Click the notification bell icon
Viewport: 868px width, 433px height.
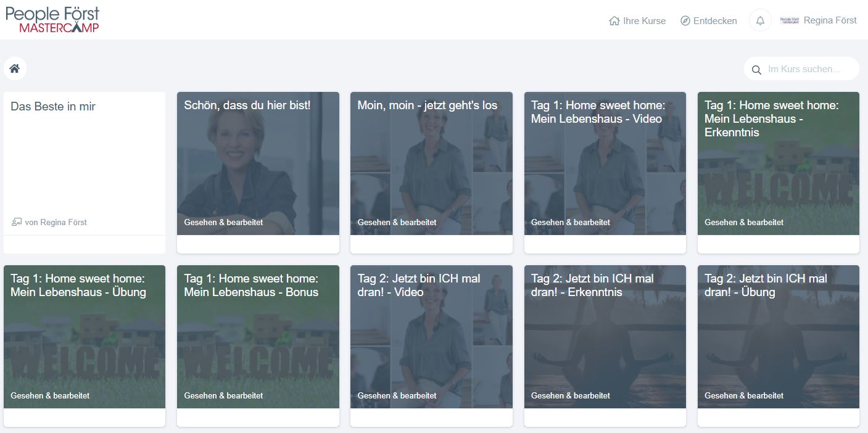(x=760, y=20)
